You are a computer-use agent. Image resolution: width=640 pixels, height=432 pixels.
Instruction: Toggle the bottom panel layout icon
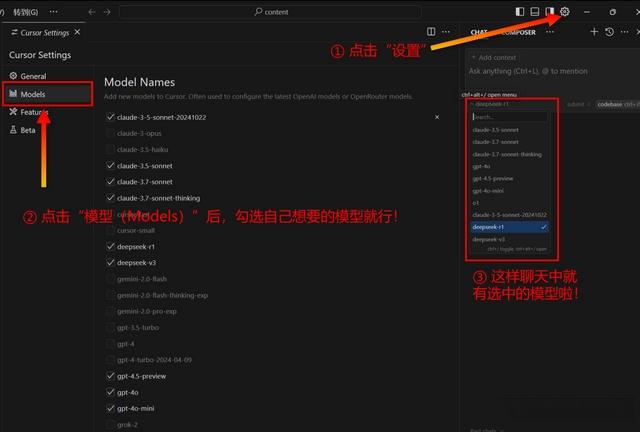click(x=535, y=11)
